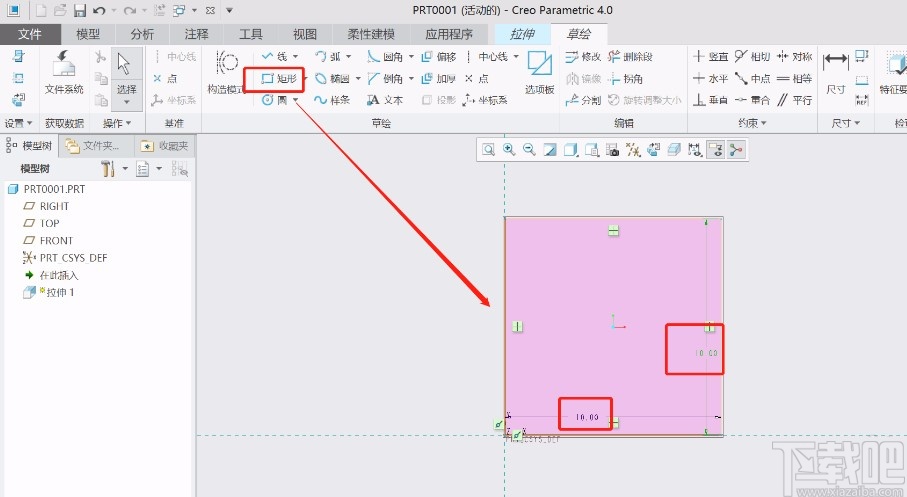Switch to the View (视图) tab
The height and width of the screenshot is (497, 907).
[x=305, y=34]
